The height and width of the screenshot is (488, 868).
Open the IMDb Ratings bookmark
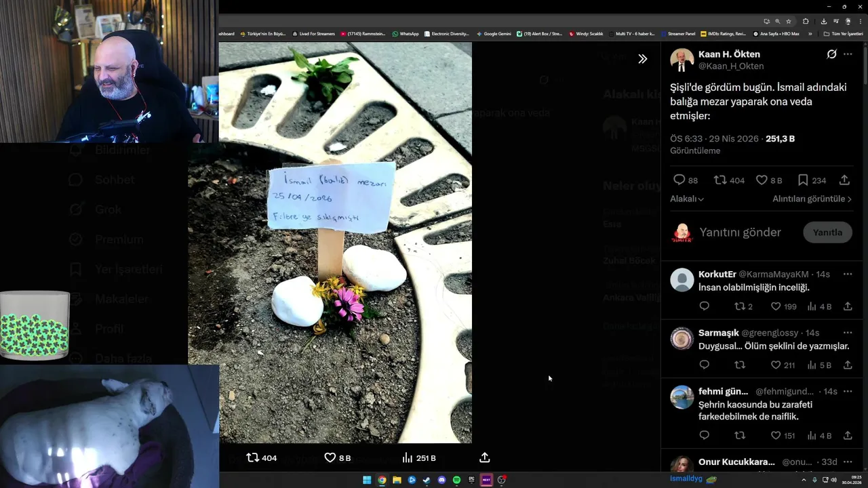723,34
